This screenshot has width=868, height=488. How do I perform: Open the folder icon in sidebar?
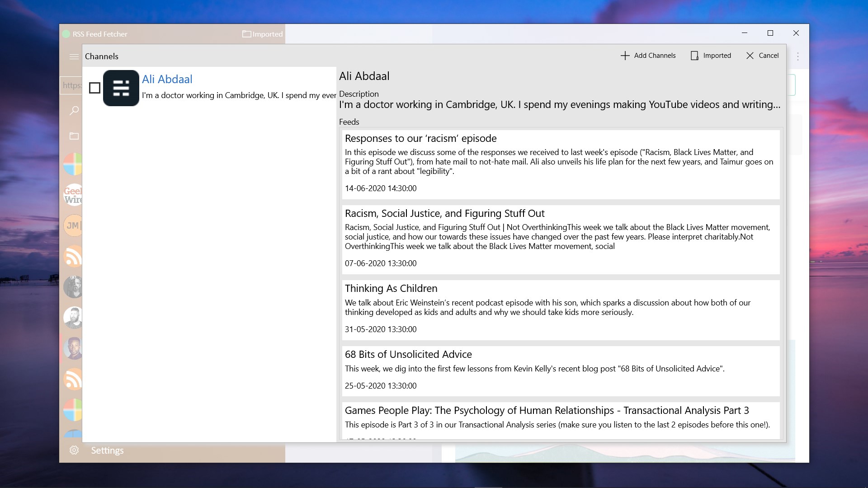[x=74, y=136]
